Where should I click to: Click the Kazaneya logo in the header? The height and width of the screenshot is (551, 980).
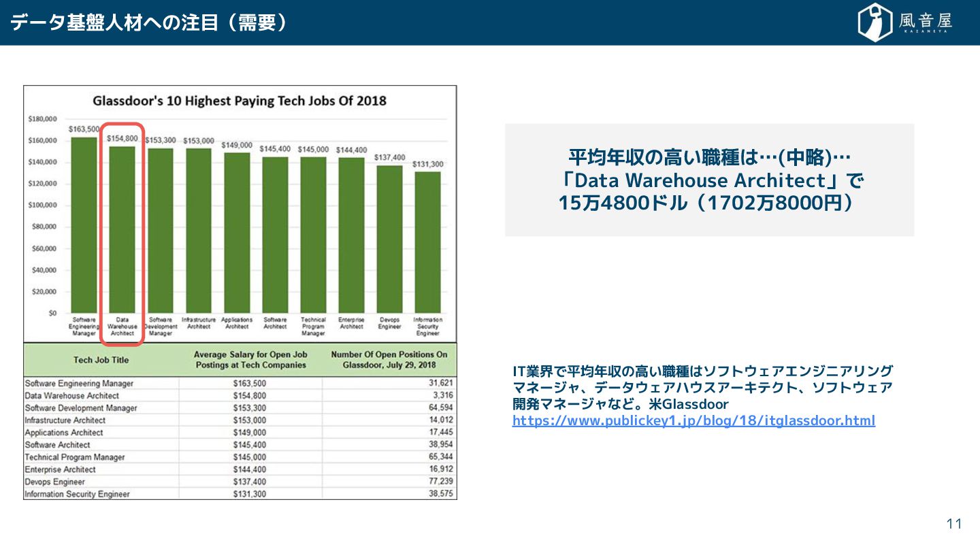click(x=905, y=22)
